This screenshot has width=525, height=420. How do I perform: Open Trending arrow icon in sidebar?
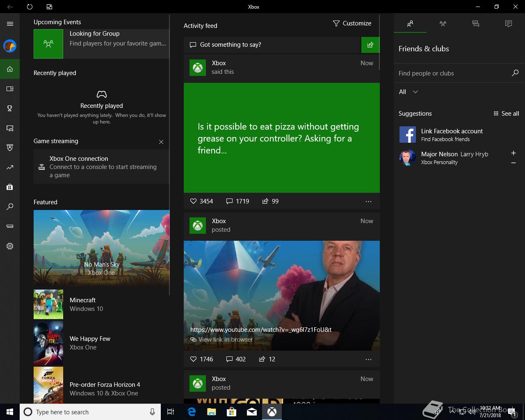(x=10, y=167)
